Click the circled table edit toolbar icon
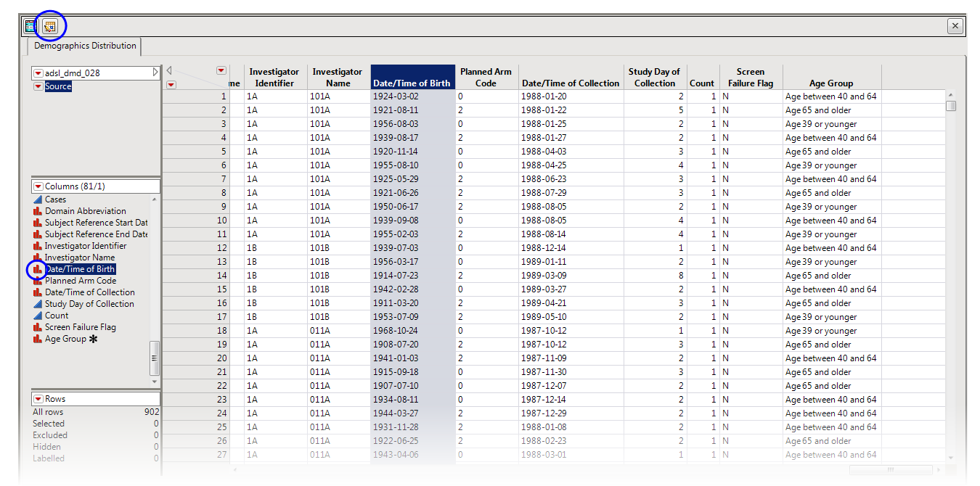The width and height of the screenshot is (980, 486). [x=49, y=26]
